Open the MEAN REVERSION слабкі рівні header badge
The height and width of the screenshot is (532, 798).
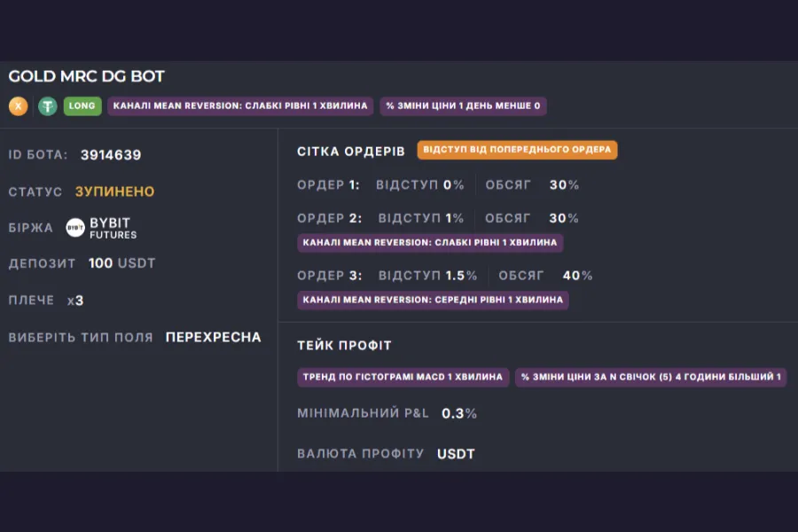tap(241, 106)
